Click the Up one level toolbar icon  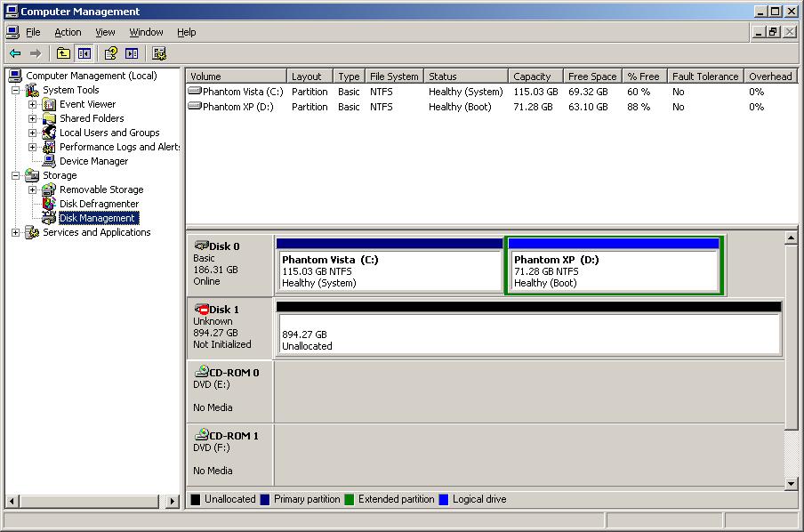coord(63,53)
